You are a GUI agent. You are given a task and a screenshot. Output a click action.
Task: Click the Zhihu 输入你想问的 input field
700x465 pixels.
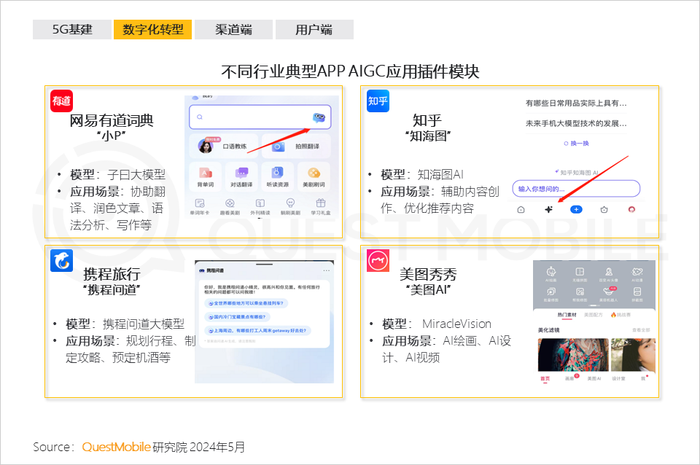pos(576,189)
